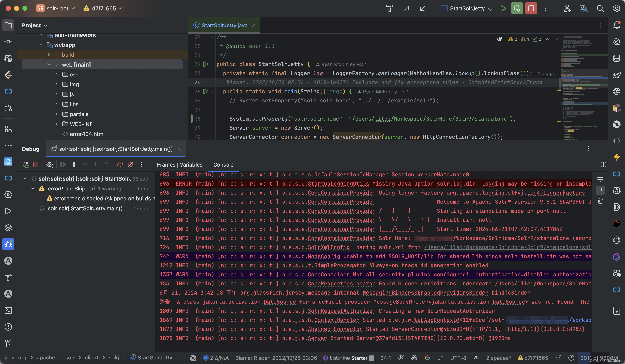Screen dimensions: 625x364
Task: Open the Database tool window icon
Action: (617, 58)
